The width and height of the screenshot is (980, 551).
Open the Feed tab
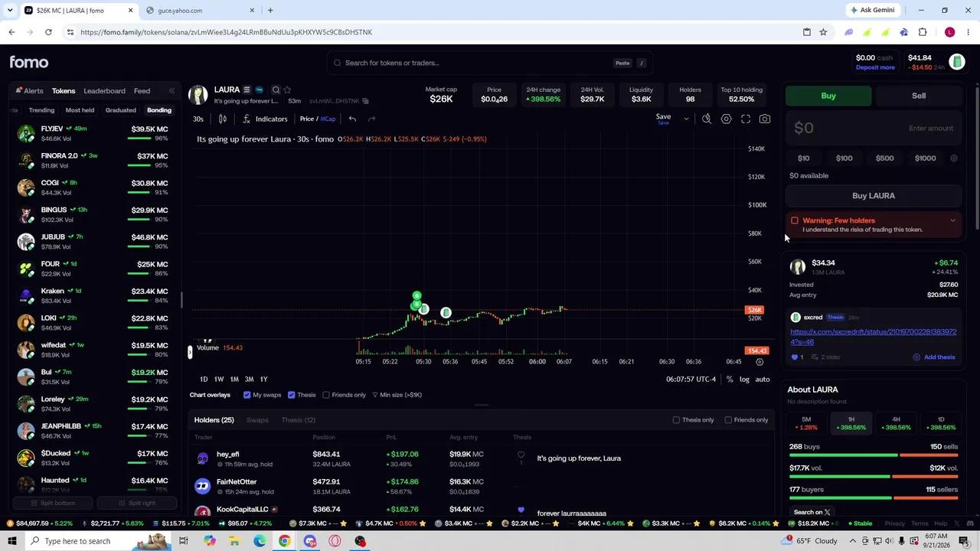(142, 91)
